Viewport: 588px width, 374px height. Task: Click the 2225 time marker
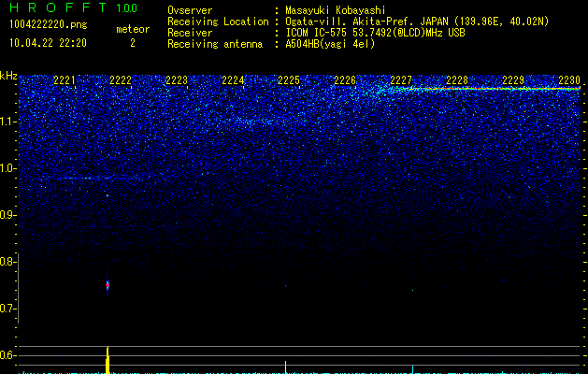pos(289,80)
